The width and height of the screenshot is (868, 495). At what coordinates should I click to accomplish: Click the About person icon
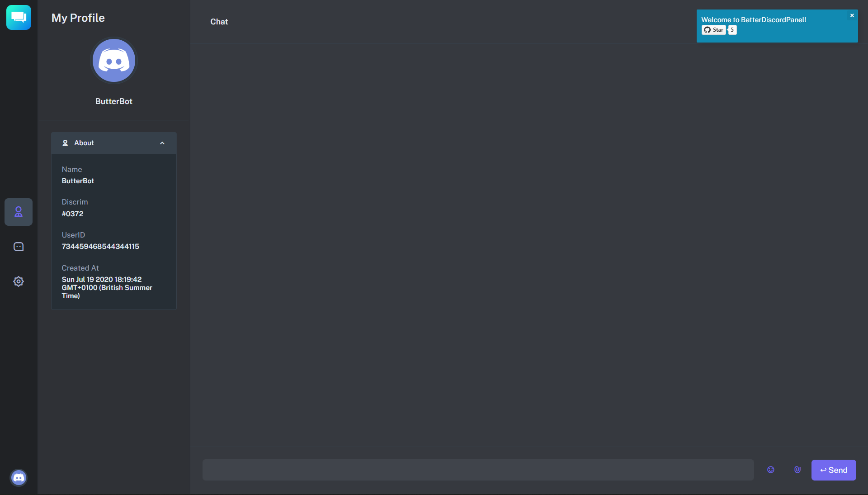point(65,143)
